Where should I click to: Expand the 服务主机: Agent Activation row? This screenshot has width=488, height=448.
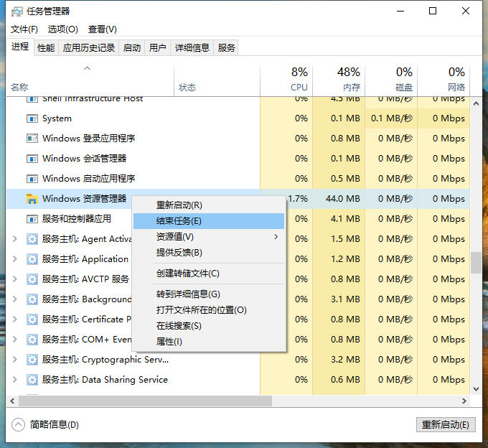click(x=15, y=239)
